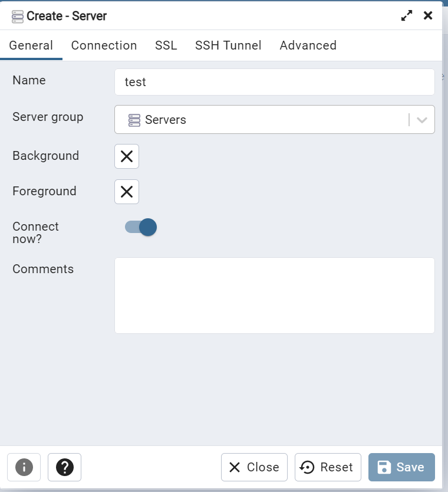Image resolution: width=448 pixels, height=492 pixels.
Task: Switch to the Connection tab
Action: 104,45
